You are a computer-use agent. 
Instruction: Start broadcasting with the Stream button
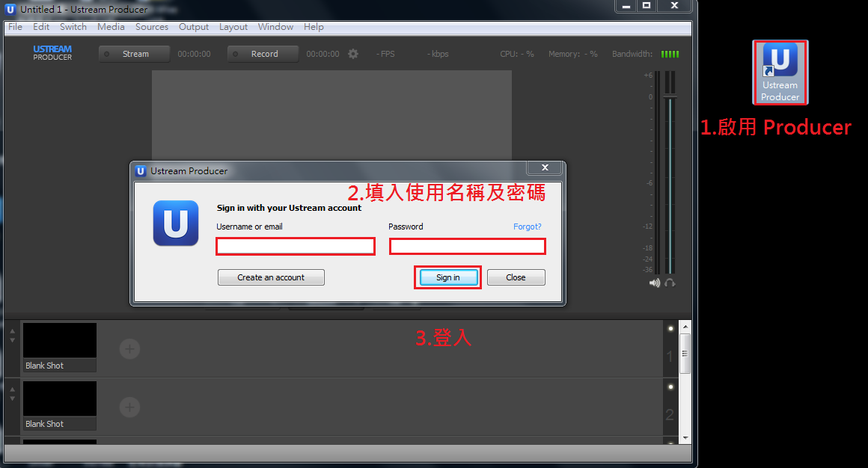pos(135,54)
